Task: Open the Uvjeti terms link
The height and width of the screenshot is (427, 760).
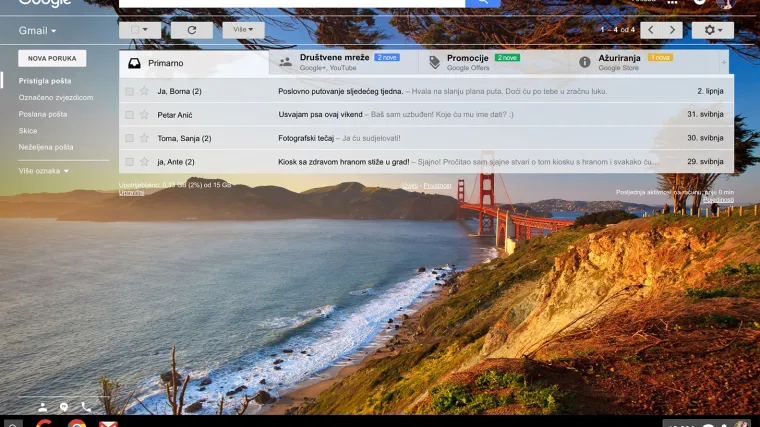Action: tap(410, 186)
